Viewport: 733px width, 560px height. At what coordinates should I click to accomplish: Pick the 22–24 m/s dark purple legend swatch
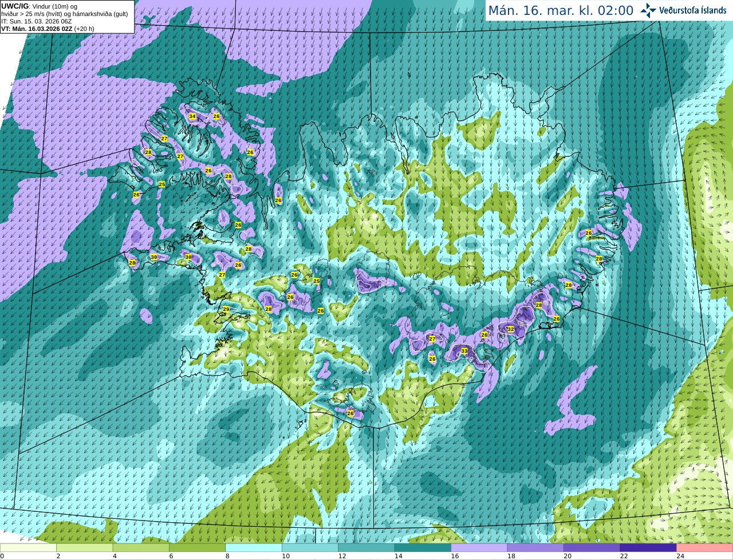tap(648, 548)
